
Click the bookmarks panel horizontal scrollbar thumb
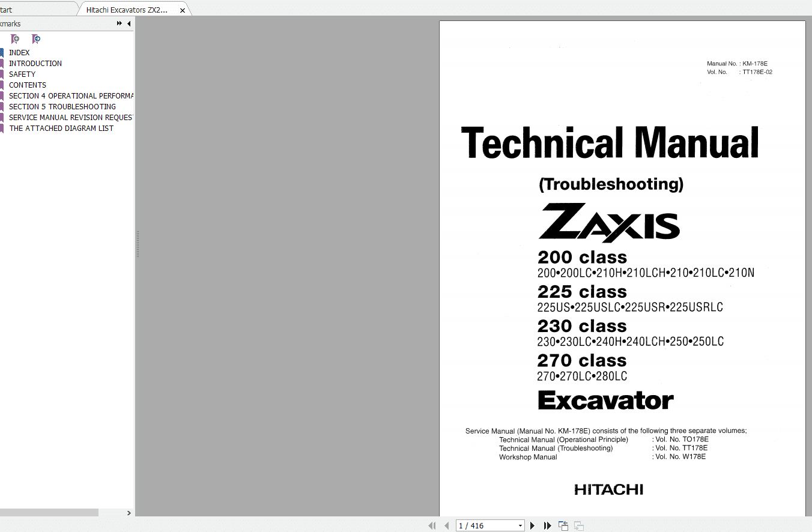[49, 513]
